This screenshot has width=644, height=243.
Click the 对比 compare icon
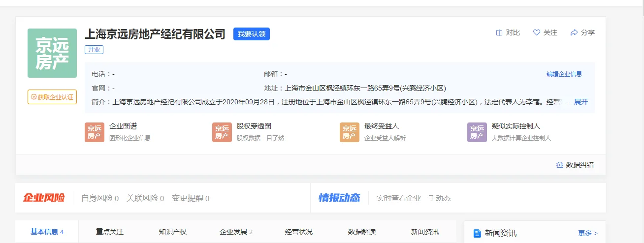[499, 32]
